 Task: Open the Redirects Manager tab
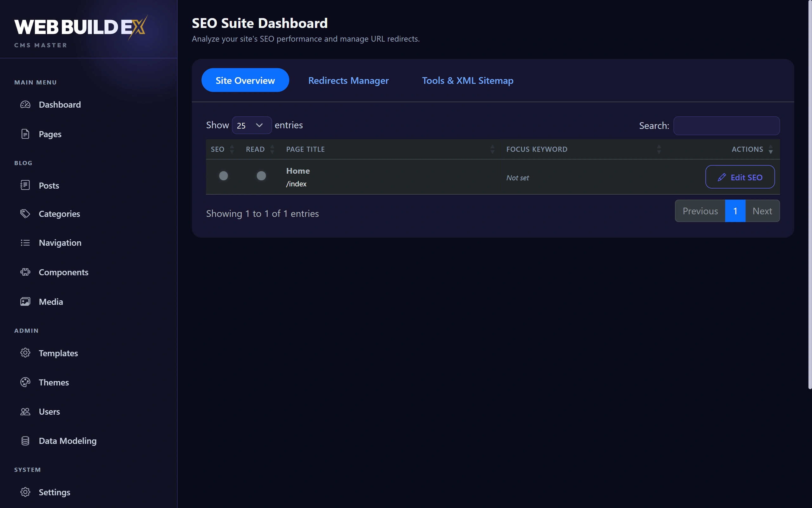pos(348,80)
